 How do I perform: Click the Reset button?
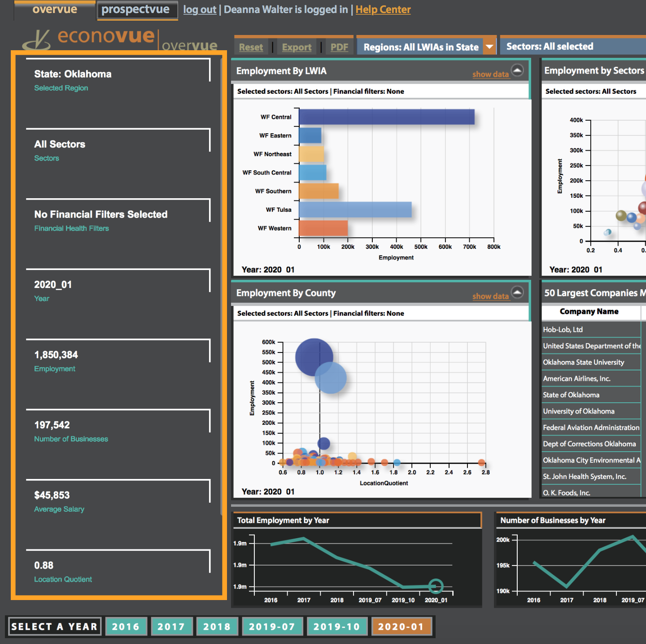251,46
